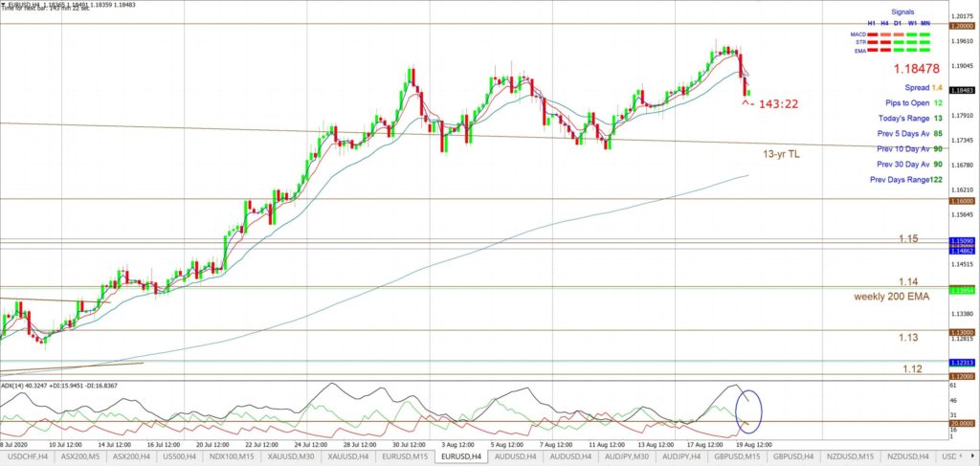Select the 1.16000 level price tag
Image resolution: width=980 pixels, height=466 pixels.
[963, 201]
